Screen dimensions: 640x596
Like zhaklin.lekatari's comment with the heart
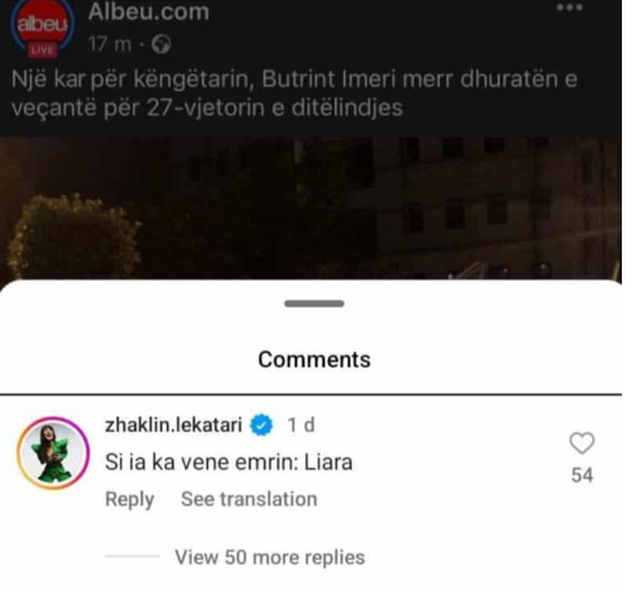582,443
